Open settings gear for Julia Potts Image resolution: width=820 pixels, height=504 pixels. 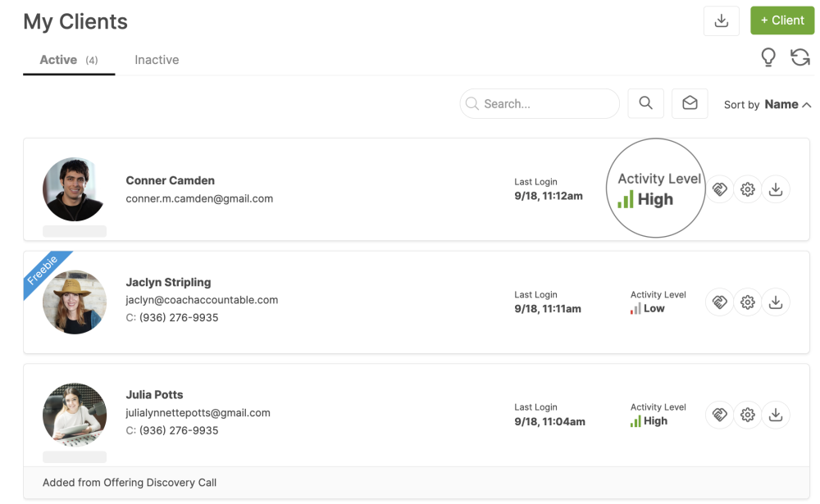click(747, 415)
